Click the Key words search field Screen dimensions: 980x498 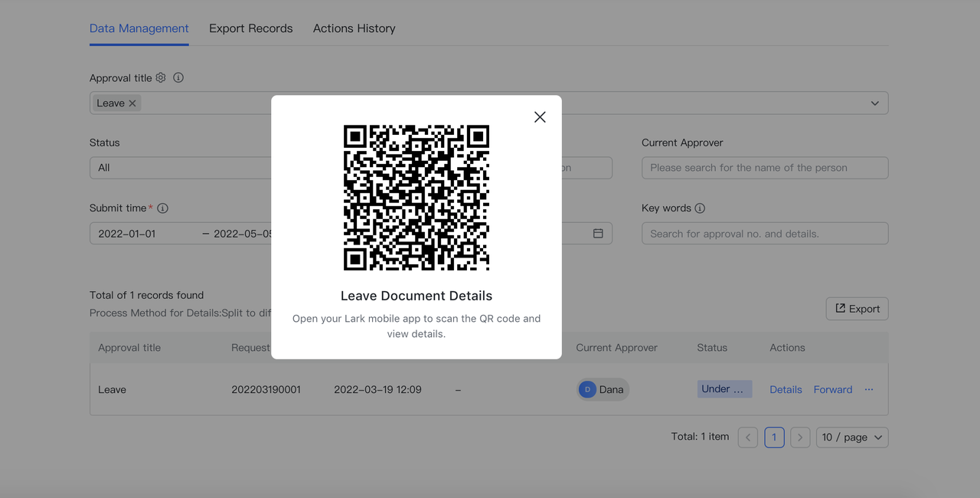pos(764,234)
